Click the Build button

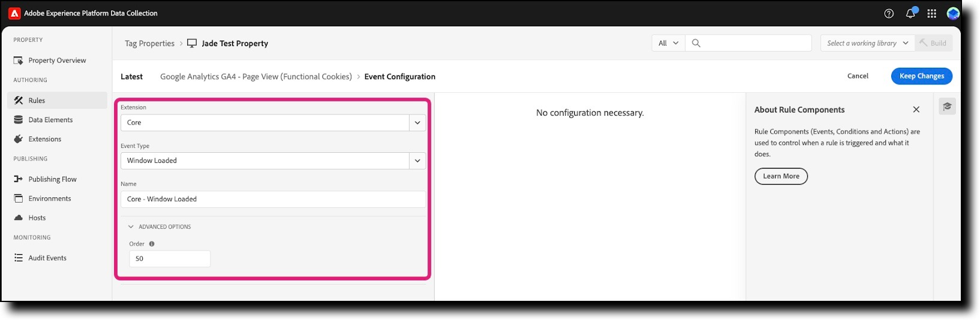pos(933,43)
